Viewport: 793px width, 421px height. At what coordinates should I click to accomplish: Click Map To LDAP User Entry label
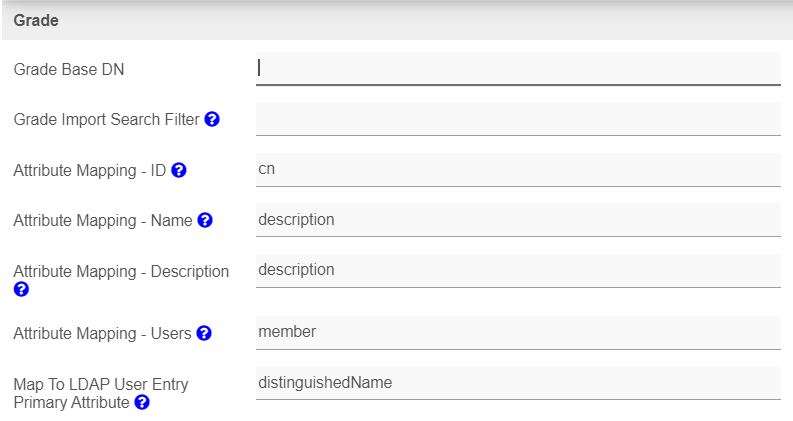click(x=100, y=384)
